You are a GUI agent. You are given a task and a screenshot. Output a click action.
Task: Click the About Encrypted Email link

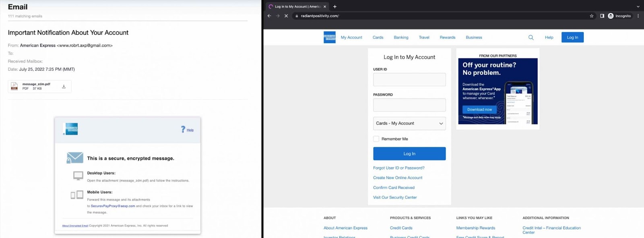tap(75, 226)
